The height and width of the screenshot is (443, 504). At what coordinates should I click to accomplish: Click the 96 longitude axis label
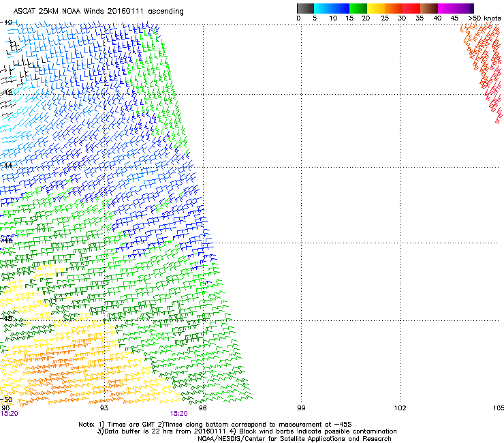[202, 408]
